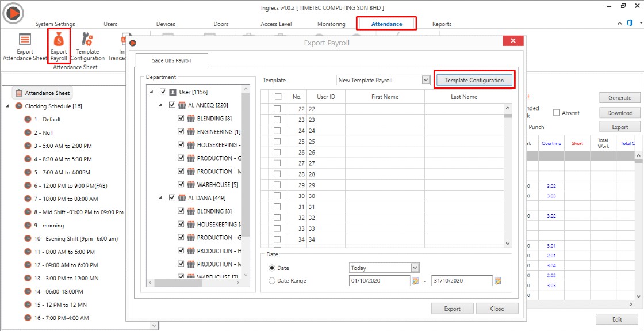Click group icon of AL ANEEQ department
The height and width of the screenshot is (331, 644).
(x=182, y=105)
